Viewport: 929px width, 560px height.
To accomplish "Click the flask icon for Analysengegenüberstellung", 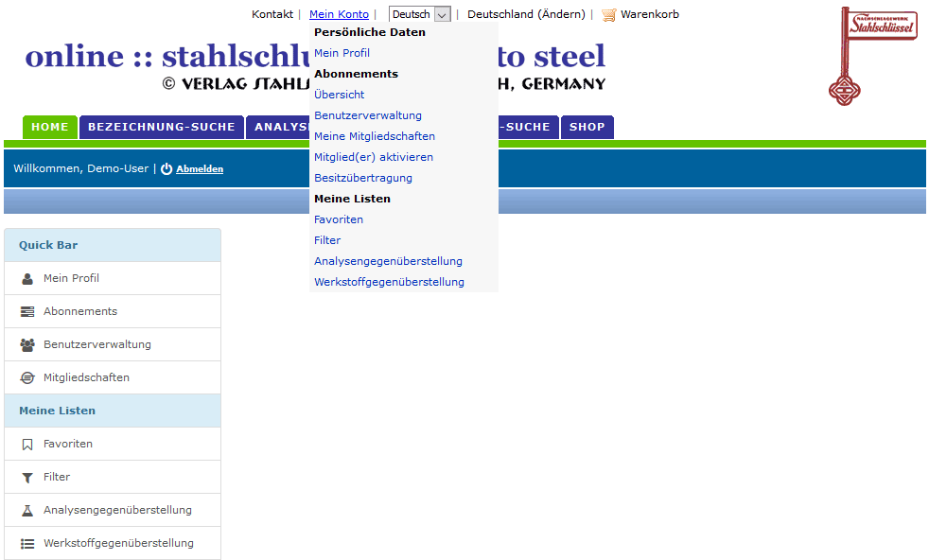I will [x=27, y=511].
